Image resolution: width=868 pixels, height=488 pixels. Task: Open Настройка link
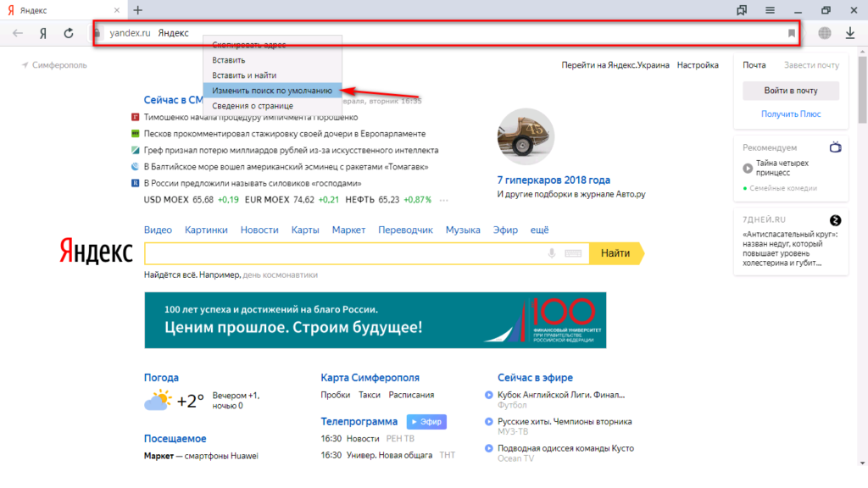698,65
